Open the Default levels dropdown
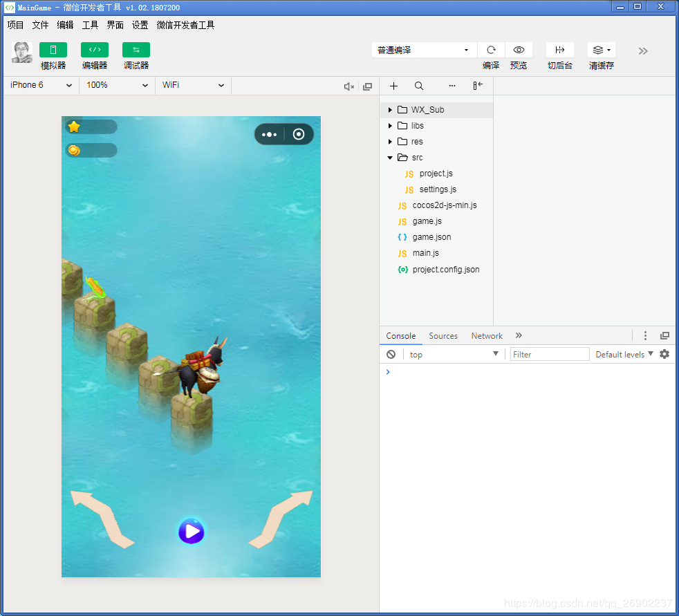Viewport: 679px width, 616px height. pyautogui.click(x=624, y=355)
